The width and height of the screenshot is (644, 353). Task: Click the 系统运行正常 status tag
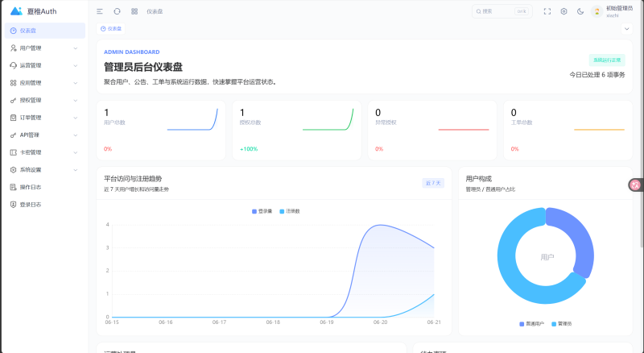607,60
